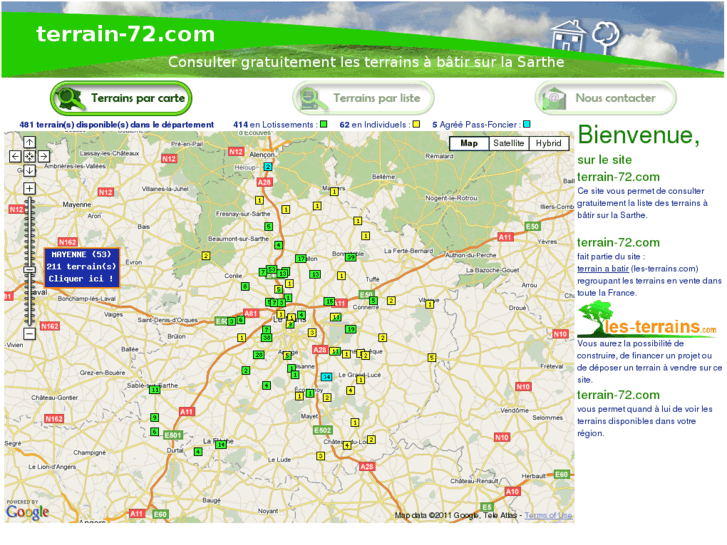Image resolution: width=727 pixels, height=545 pixels.
Task: Switch map to Satellite view
Action: click(x=509, y=143)
